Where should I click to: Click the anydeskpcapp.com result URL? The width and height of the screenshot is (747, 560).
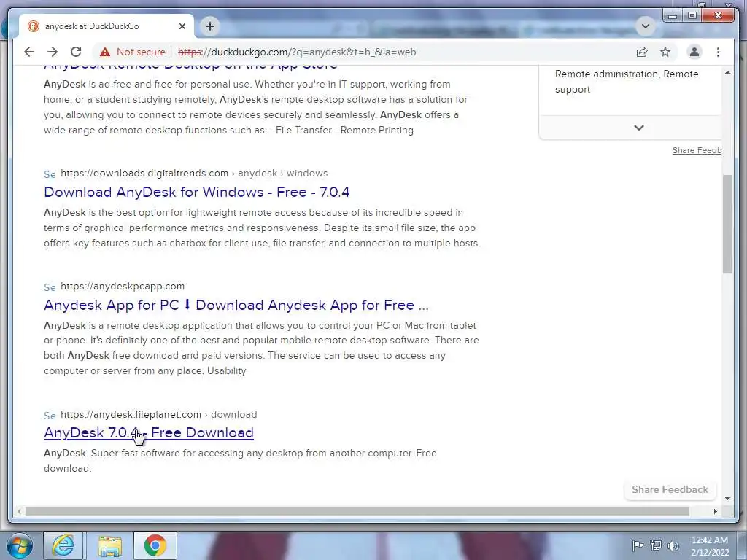123,286
